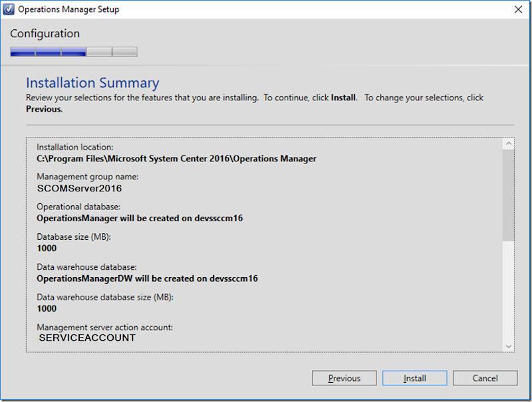Click the "Data warehouse database:" label
Screen dimensions: 532x402
(86, 267)
